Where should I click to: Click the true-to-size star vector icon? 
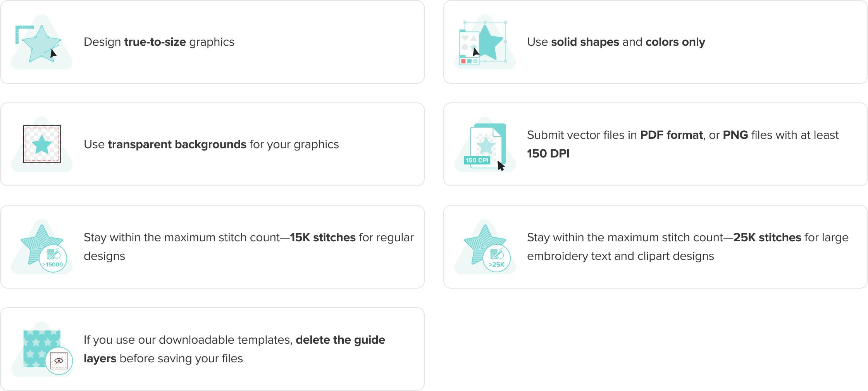pyautogui.click(x=41, y=42)
